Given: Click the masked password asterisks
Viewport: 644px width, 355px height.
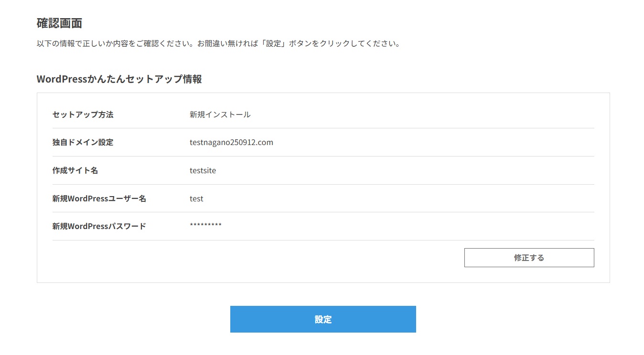Looking at the screenshot, I should pyautogui.click(x=205, y=225).
